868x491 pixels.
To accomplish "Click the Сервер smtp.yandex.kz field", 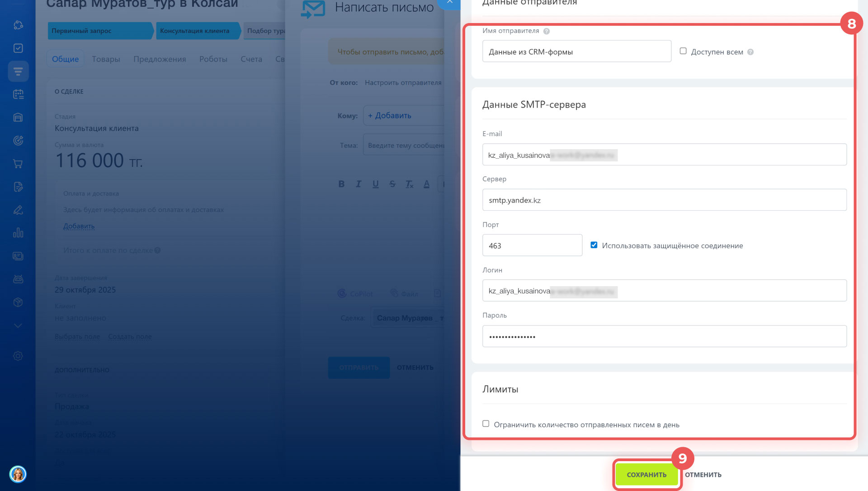I will tap(664, 200).
